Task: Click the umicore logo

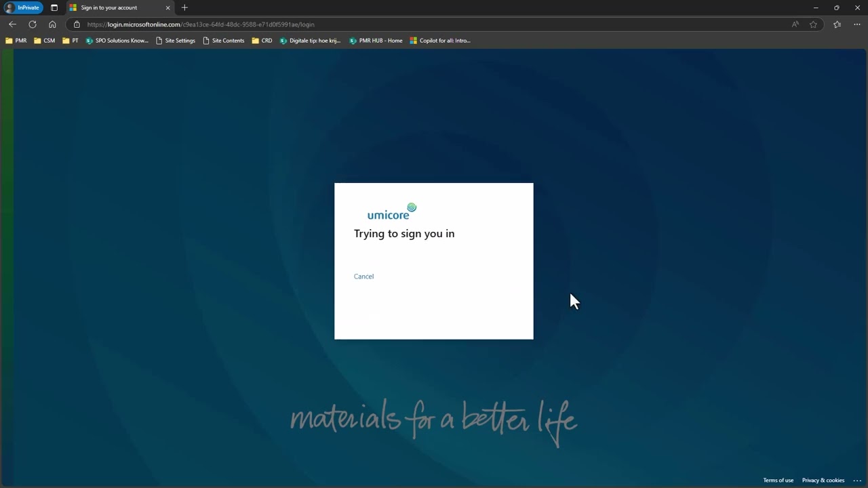Action: click(x=392, y=211)
